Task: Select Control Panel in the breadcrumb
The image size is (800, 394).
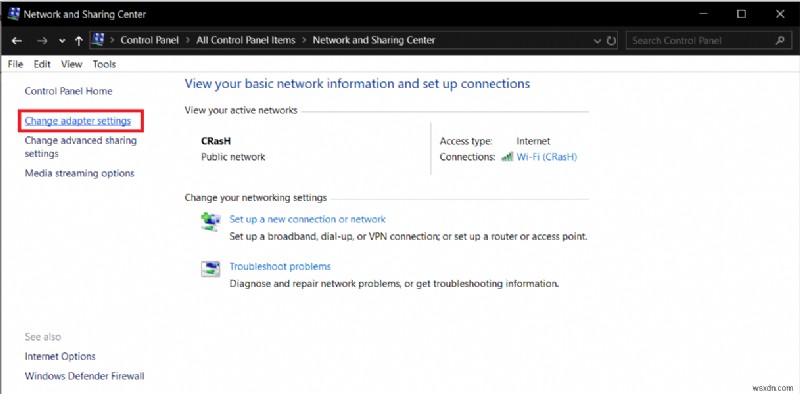Action: [x=149, y=40]
